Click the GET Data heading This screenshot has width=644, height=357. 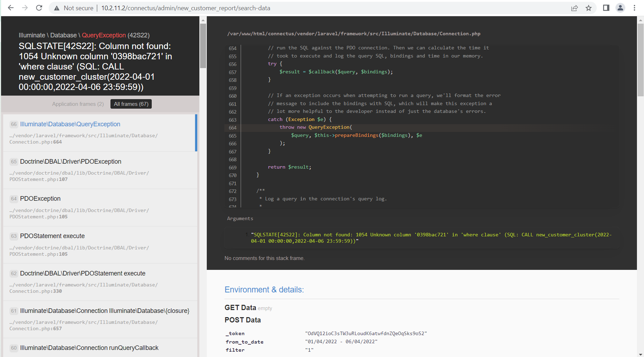[x=240, y=308]
